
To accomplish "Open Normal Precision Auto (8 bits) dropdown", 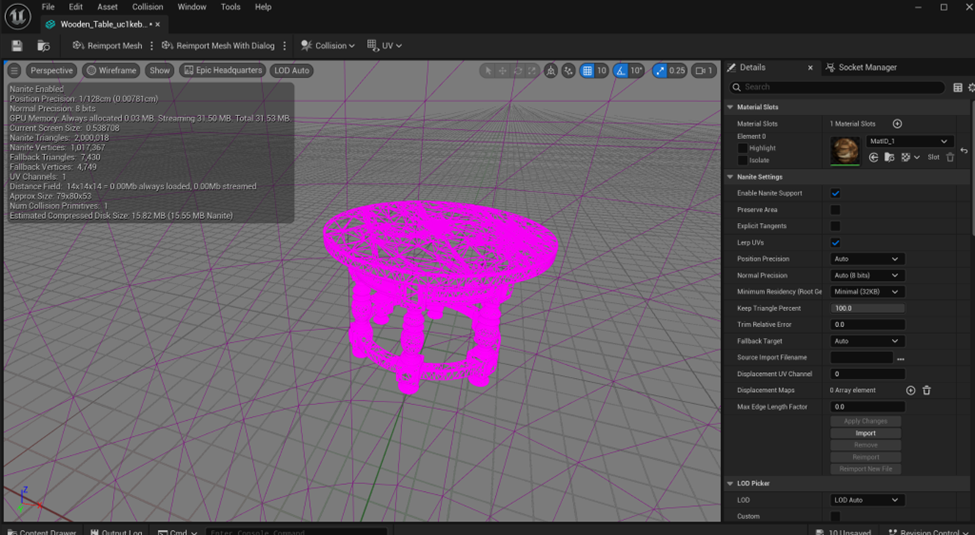I will [x=867, y=276].
